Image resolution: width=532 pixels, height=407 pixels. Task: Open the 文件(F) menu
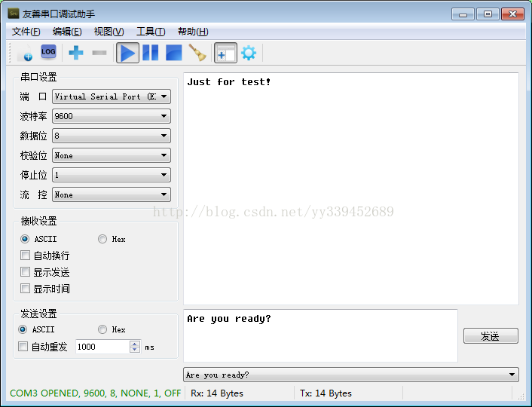(26, 32)
